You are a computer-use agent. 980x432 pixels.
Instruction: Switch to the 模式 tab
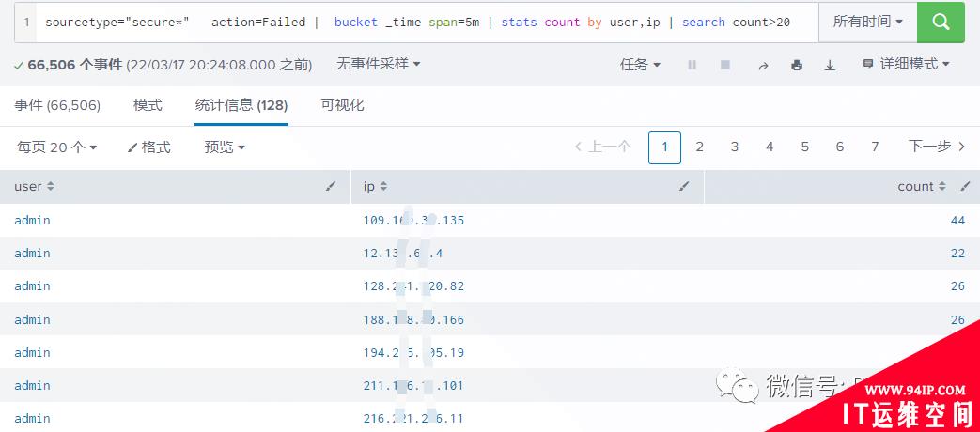[x=148, y=105]
